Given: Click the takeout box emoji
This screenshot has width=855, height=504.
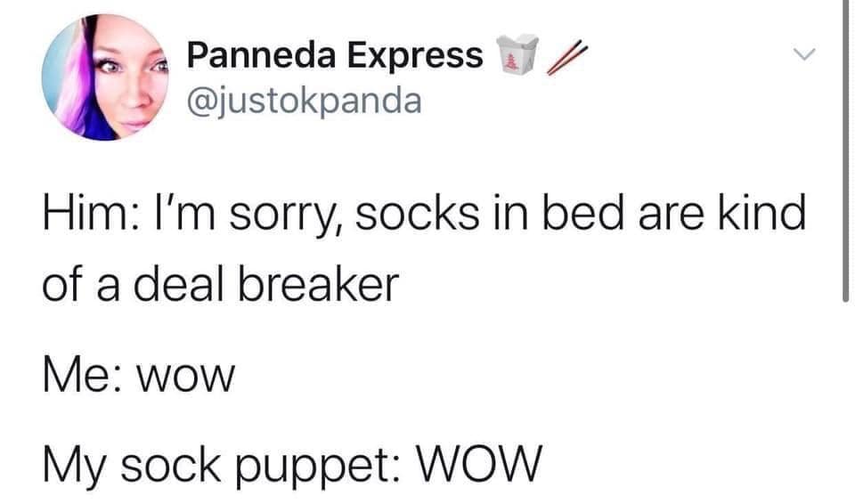Looking at the screenshot, I should (517, 54).
